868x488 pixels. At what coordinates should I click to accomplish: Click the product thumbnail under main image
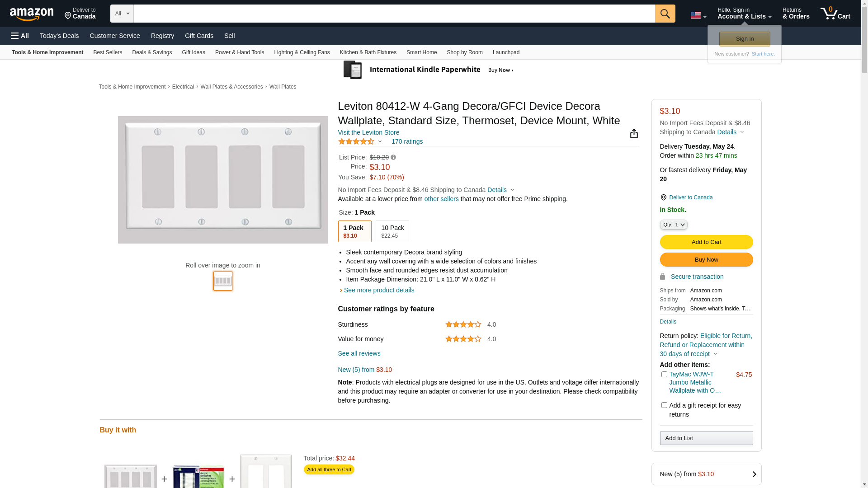[223, 281]
